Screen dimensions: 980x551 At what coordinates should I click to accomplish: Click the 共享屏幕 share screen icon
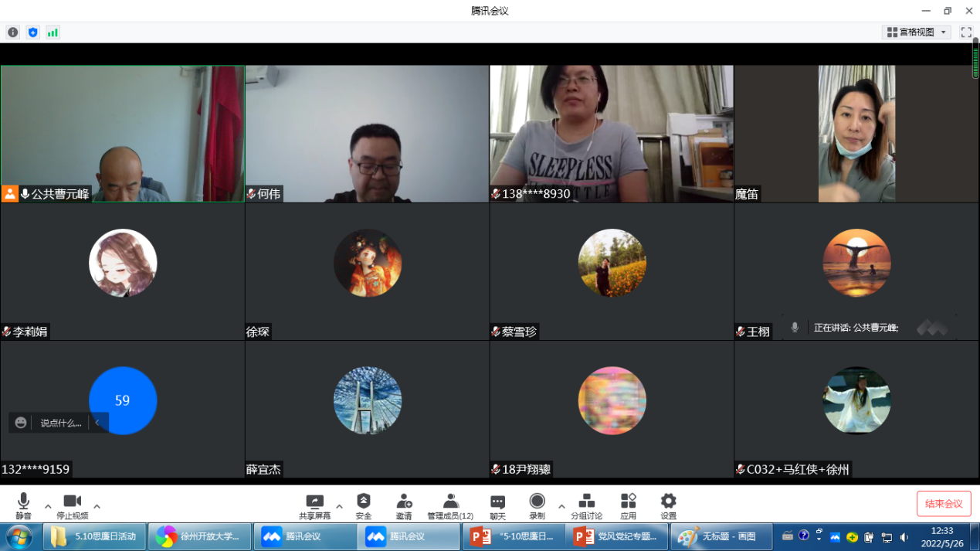pos(314,505)
